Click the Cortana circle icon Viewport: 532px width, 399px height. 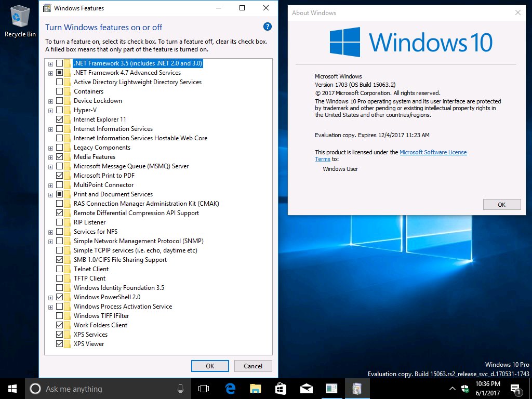pos(35,389)
